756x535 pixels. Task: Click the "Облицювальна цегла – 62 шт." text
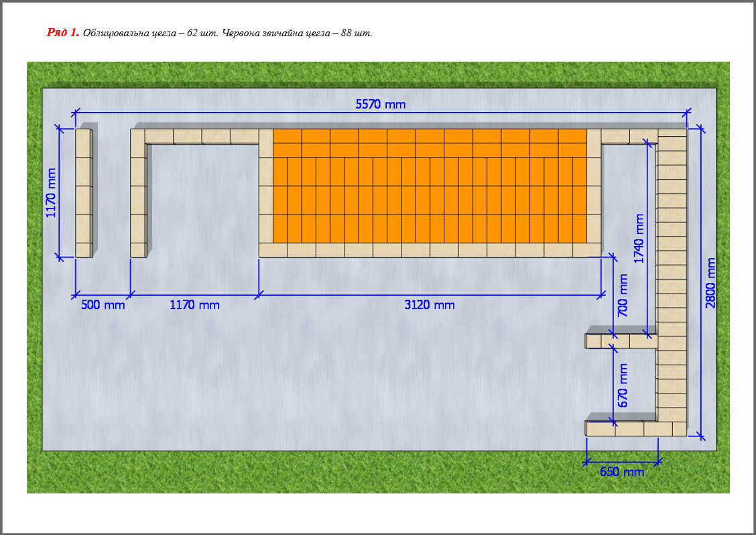(150, 33)
